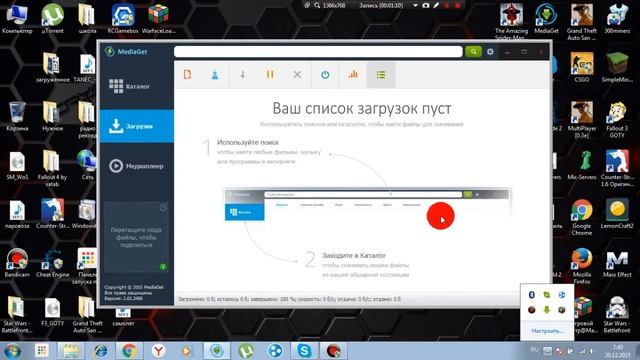Select the Загрузки section in sidebar
This screenshot has height=360, width=640.
click(136, 126)
